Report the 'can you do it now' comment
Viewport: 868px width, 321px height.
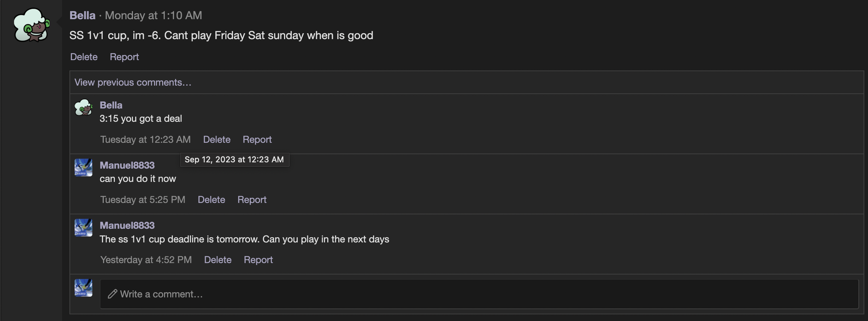[252, 200]
